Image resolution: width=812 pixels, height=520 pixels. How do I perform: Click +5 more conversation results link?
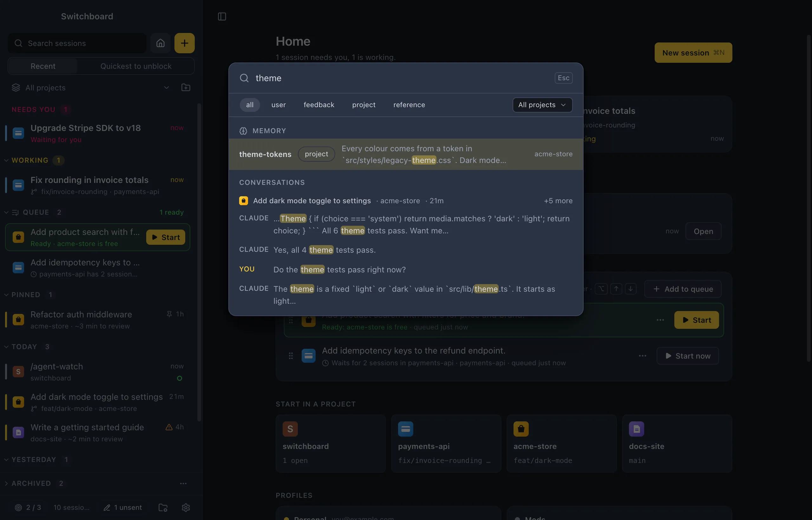pyautogui.click(x=558, y=201)
